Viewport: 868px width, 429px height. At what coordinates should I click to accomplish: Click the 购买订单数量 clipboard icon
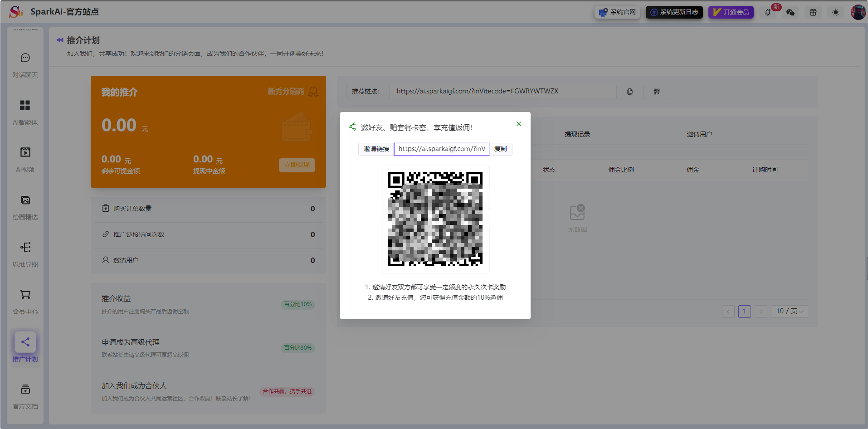(x=106, y=208)
